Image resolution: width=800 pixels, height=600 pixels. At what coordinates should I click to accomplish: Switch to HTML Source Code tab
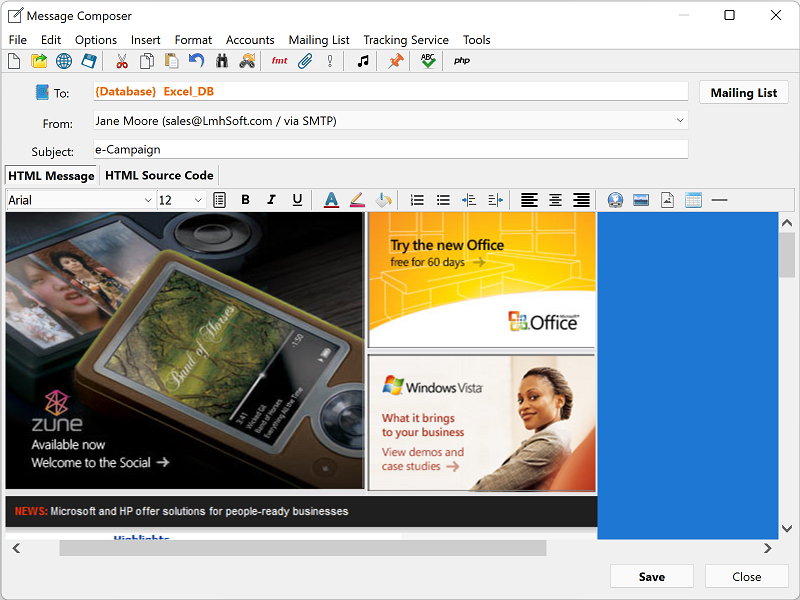click(159, 175)
